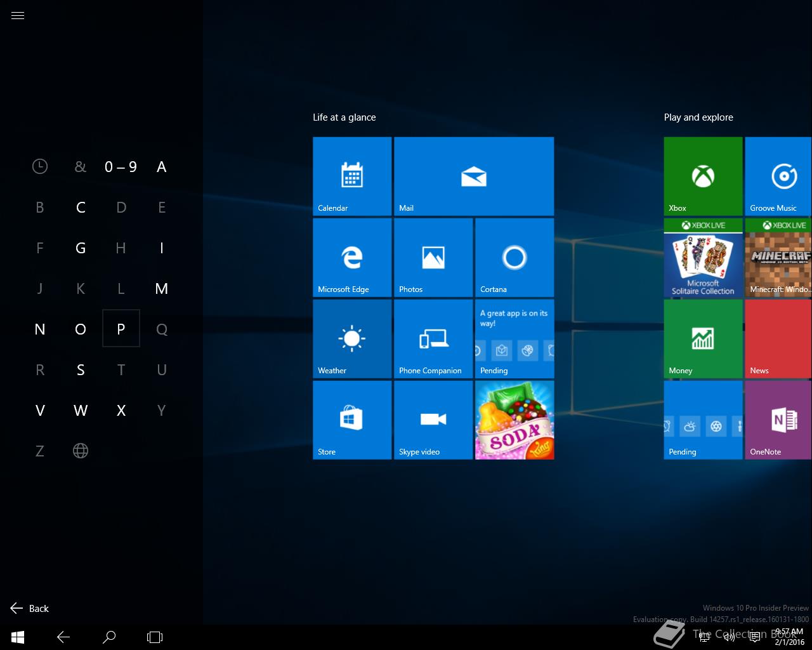The image size is (812, 650).
Task: Launch the Minecraft tile
Action: (778, 258)
